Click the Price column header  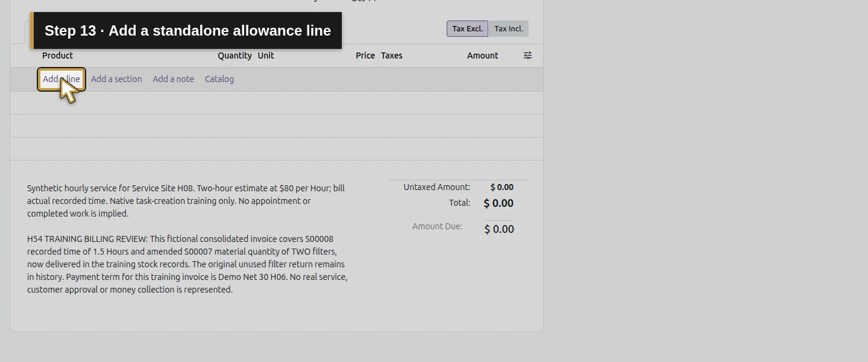365,56
